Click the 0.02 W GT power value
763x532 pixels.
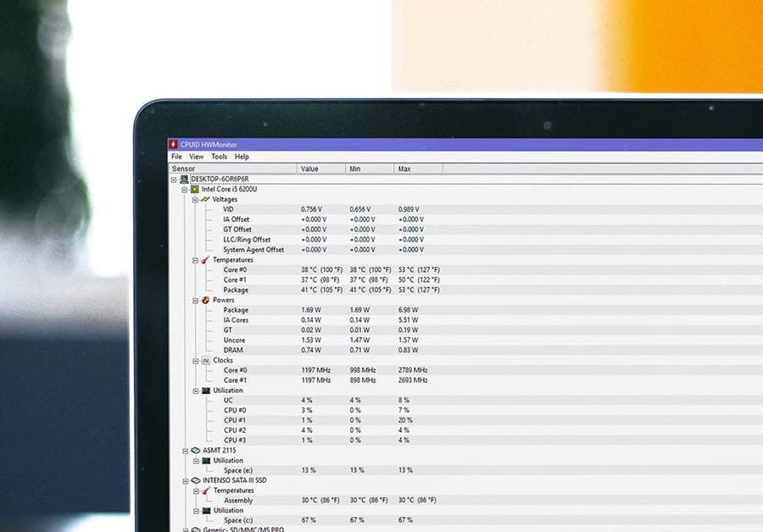(x=311, y=330)
